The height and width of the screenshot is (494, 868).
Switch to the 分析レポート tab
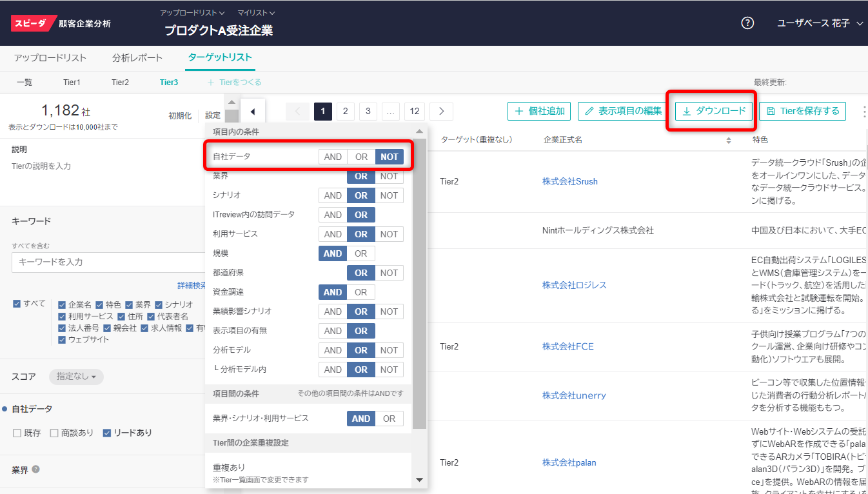(x=137, y=57)
